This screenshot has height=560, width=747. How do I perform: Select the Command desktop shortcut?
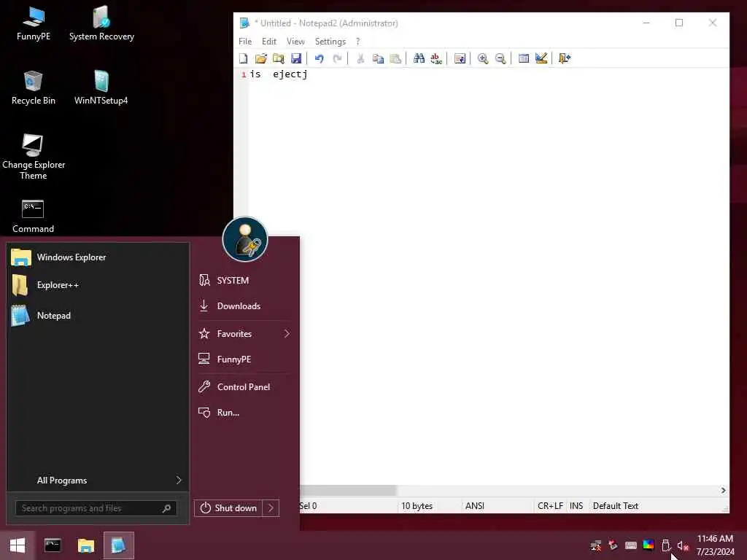pyautogui.click(x=33, y=217)
